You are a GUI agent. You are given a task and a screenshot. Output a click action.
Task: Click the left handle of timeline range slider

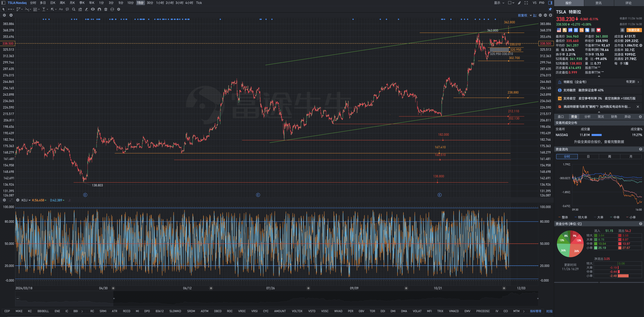tap(114, 298)
